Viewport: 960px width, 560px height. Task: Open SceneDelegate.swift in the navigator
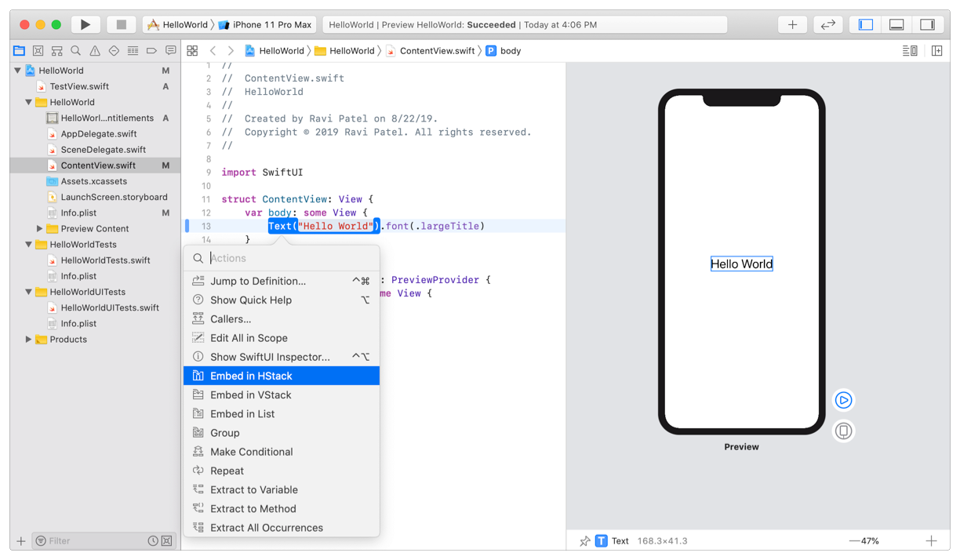click(103, 150)
